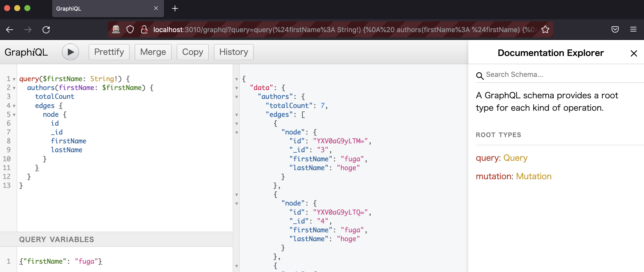644x272 pixels.
Task: Open a new browser tab
Action: 175,9
